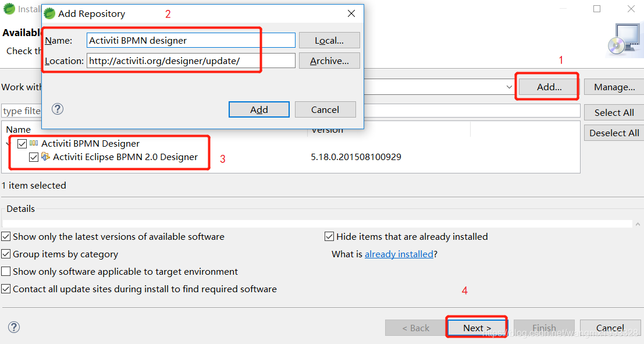Screen dimensions: 644x344
Task: Toggle Hide items that are already installed
Action: point(329,237)
